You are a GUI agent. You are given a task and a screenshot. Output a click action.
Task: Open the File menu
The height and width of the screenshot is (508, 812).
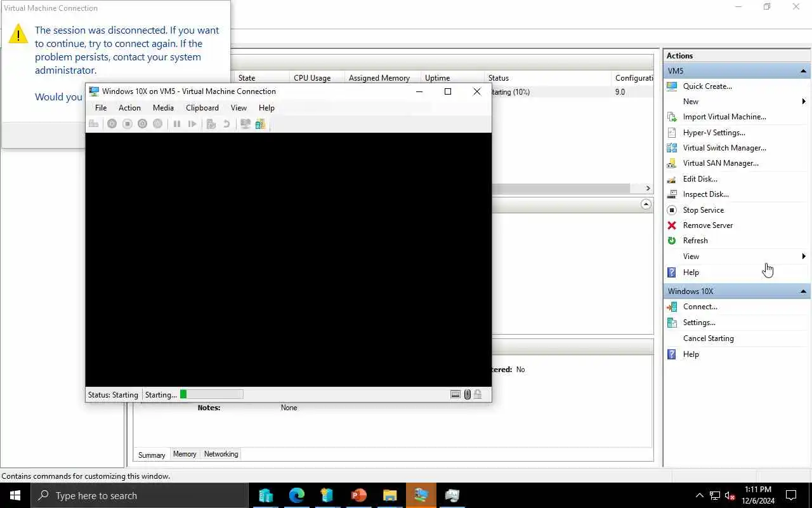point(101,108)
